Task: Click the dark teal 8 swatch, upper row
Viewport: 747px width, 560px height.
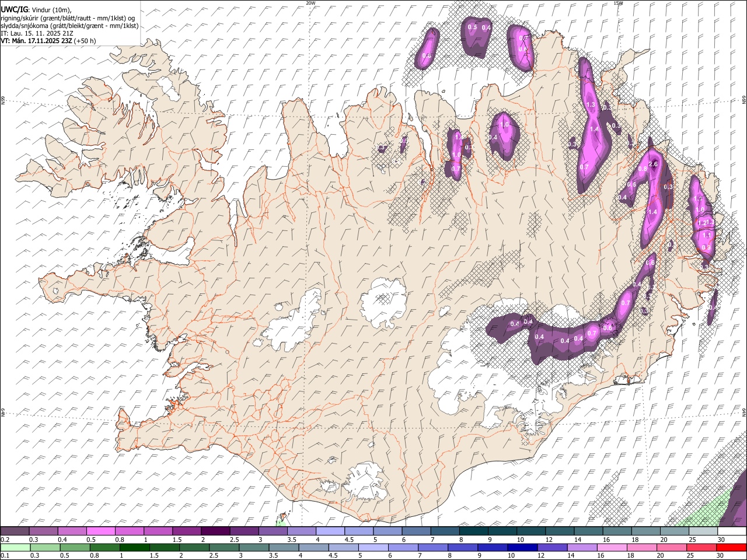Action: click(x=473, y=531)
